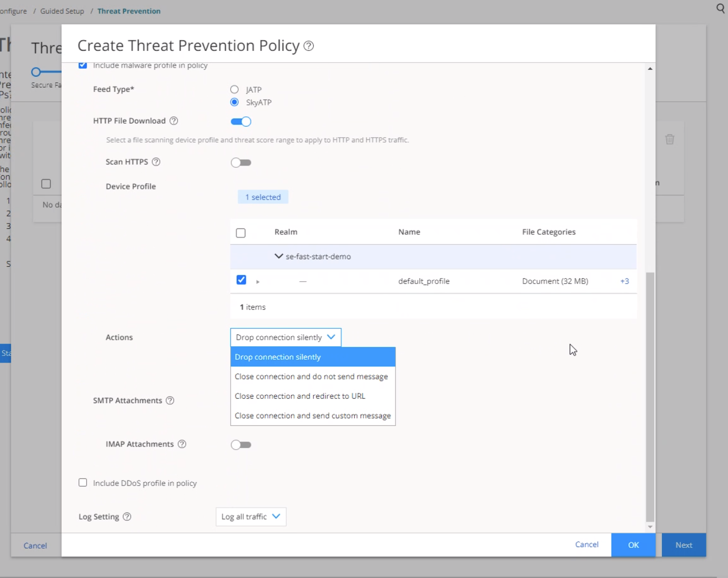728x578 pixels.
Task: Enable the Scan HTTPS toggle
Action: point(241,162)
